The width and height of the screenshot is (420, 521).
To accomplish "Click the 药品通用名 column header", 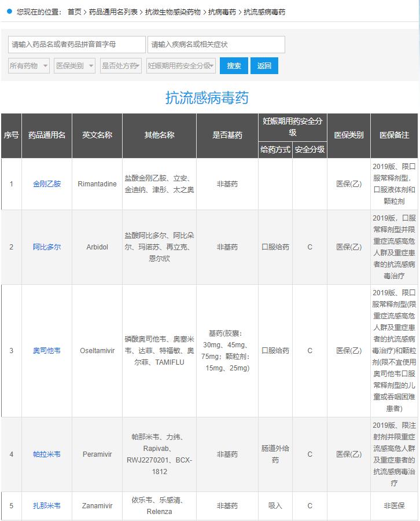I will (47, 135).
